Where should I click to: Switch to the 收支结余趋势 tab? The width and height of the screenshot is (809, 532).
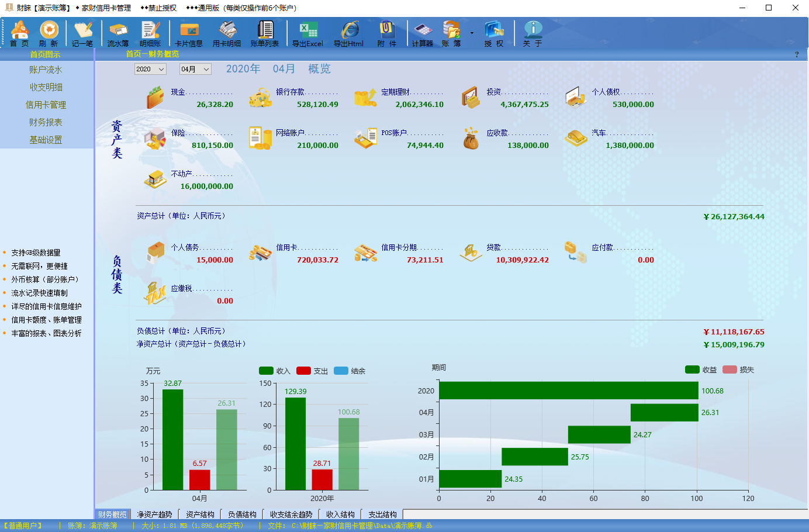291,514
